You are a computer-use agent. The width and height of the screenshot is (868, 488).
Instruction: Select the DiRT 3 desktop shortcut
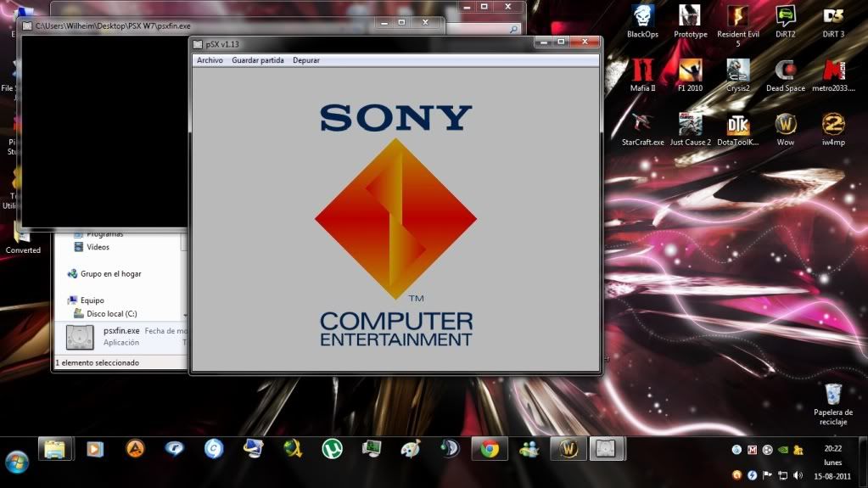click(833, 21)
